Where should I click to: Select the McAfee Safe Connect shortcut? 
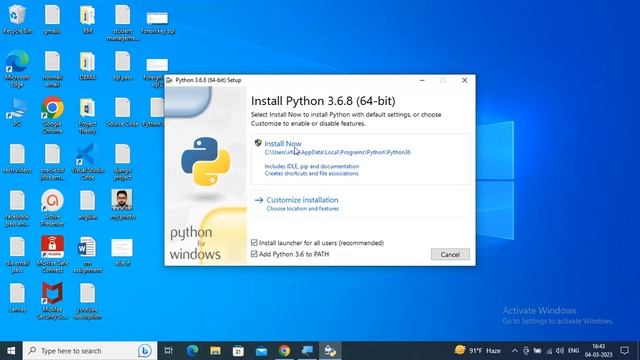click(52, 254)
